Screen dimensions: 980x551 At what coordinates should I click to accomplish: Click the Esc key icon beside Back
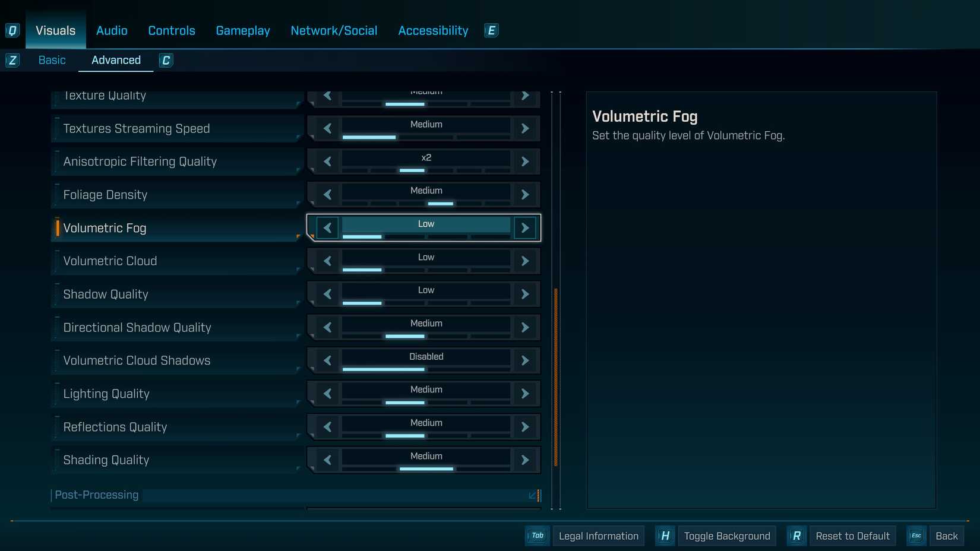916,536
